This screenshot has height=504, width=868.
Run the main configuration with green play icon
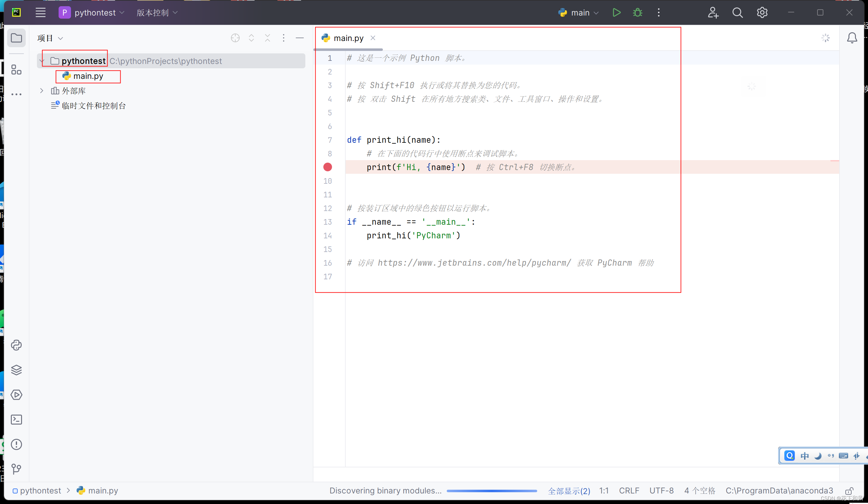[616, 13]
